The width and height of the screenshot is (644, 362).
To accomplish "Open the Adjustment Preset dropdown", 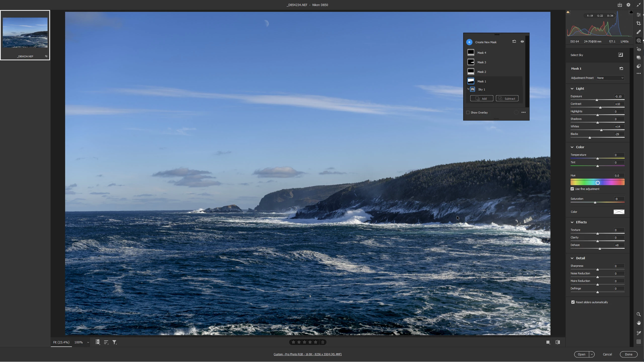I will pyautogui.click(x=610, y=78).
